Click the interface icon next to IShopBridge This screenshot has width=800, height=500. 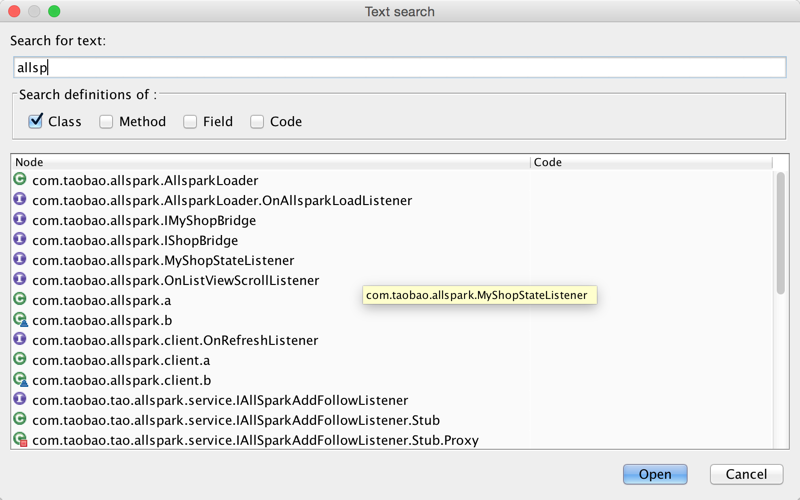coord(19,240)
